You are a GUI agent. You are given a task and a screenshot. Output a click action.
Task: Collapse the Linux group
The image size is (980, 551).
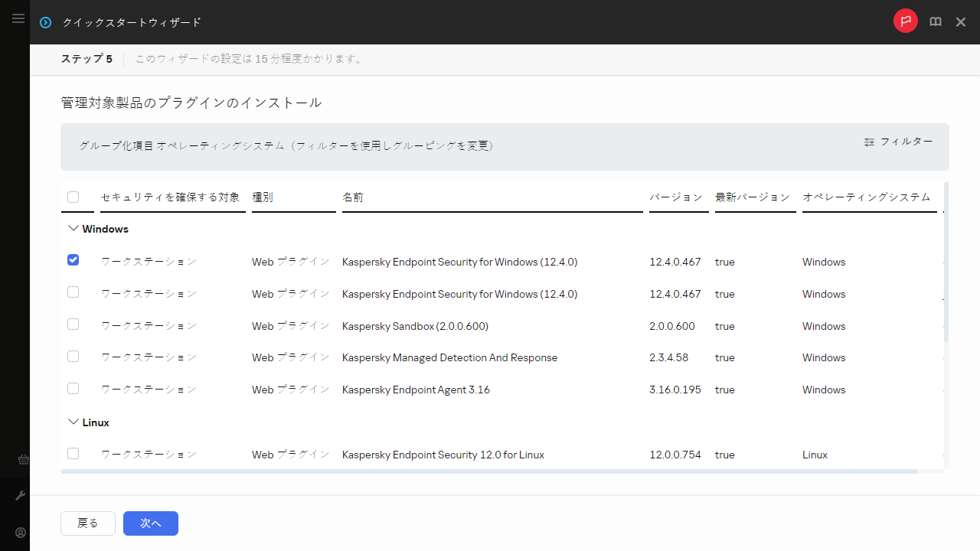73,422
